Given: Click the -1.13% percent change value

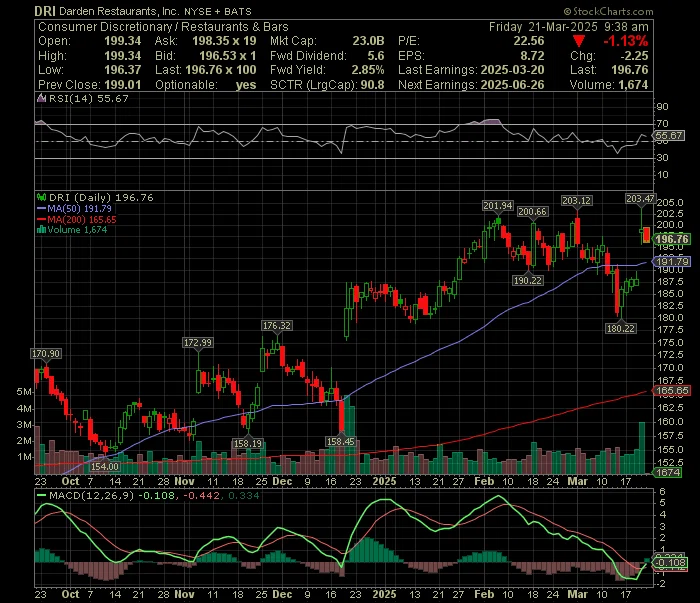Looking at the screenshot, I should [x=625, y=41].
